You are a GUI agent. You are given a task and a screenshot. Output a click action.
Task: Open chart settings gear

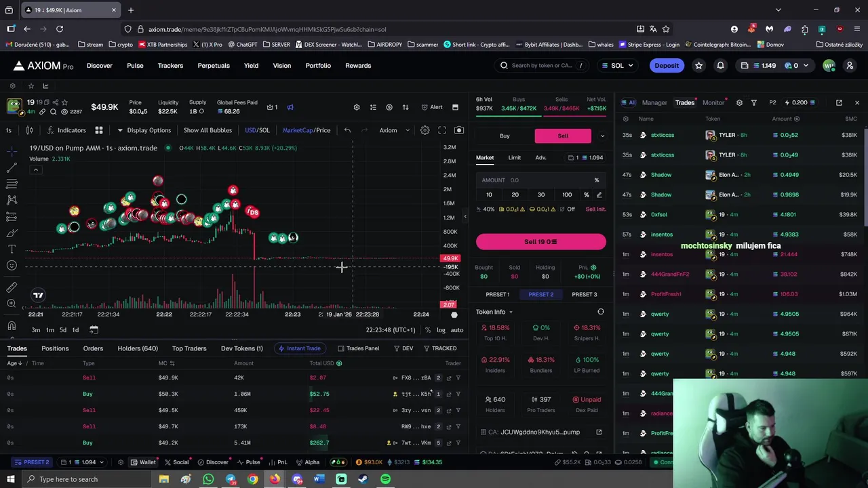[x=425, y=130]
